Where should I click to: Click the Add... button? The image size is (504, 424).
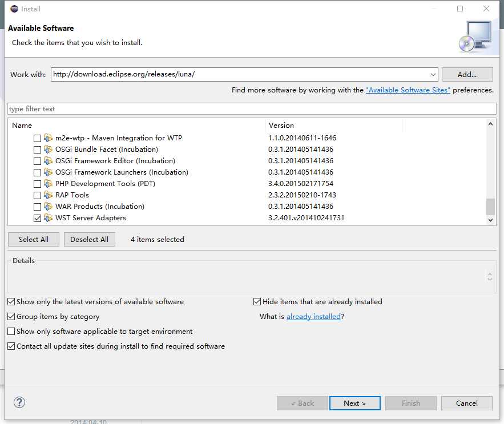tap(467, 75)
